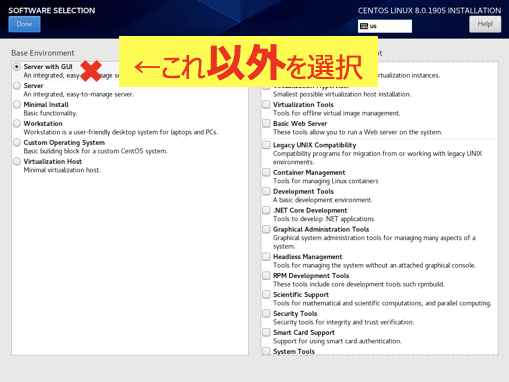
Task: Enable Legacy UNIX Compatibility checkbox
Action: 266,145
